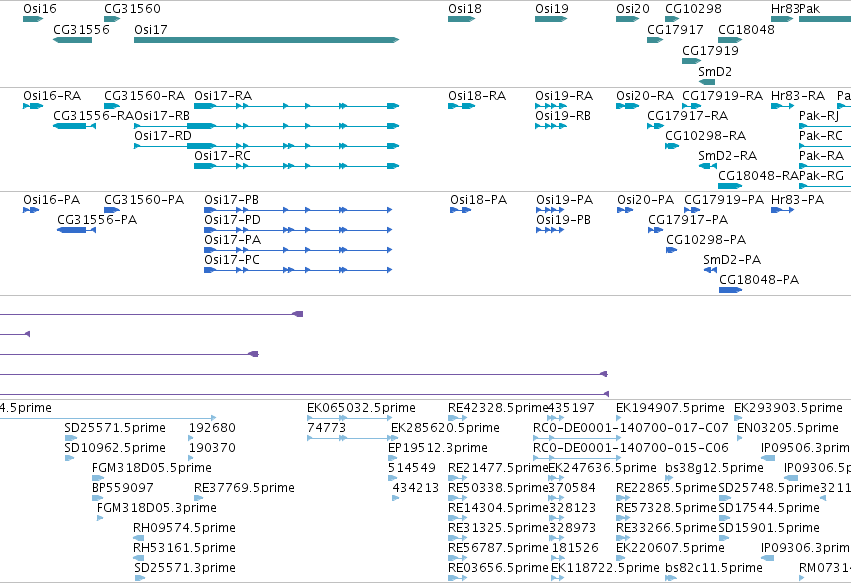Click the Pak-RG transcript label

point(821,176)
